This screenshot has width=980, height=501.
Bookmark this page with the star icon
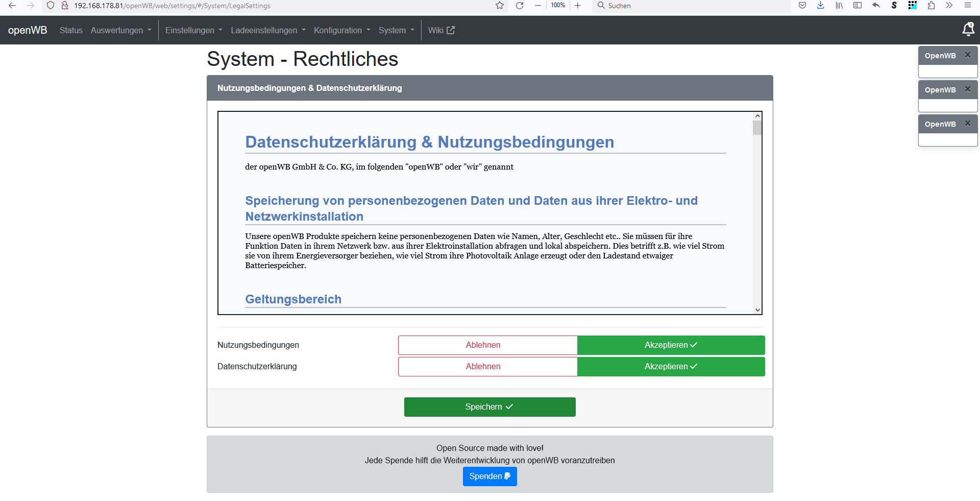500,6
